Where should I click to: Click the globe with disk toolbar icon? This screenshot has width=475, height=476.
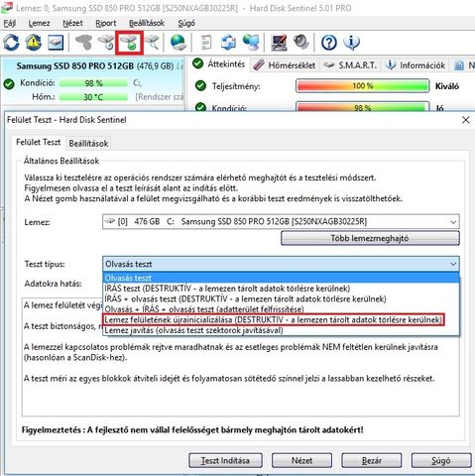pyautogui.click(x=178, y=43)
